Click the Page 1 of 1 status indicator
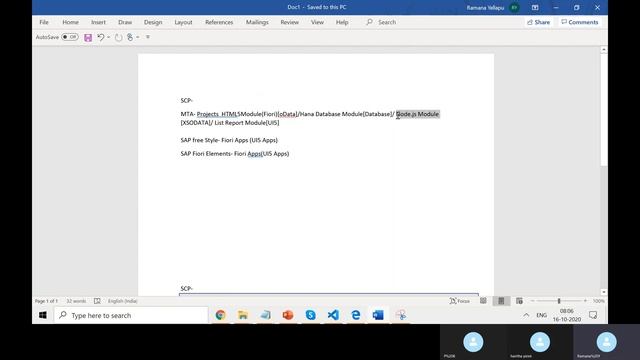 46,301
